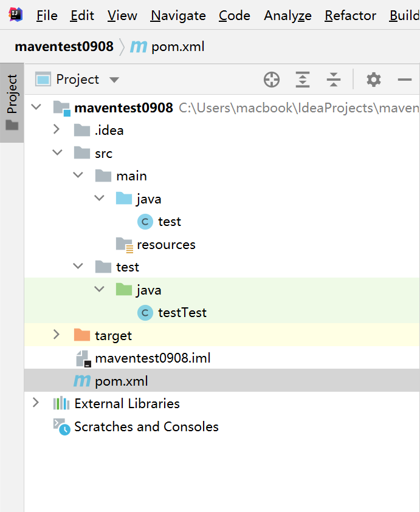Hide the Project panel with the minus icon
This screenshot has height=512, width=420.
tap(404, 80)
